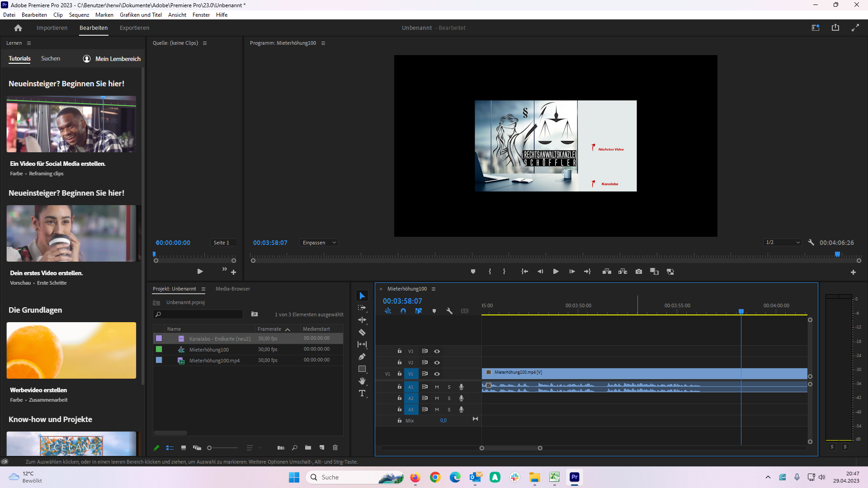Mute audio track A1
Viewport: 868px width, 488px height.
(x=437, y=387)
